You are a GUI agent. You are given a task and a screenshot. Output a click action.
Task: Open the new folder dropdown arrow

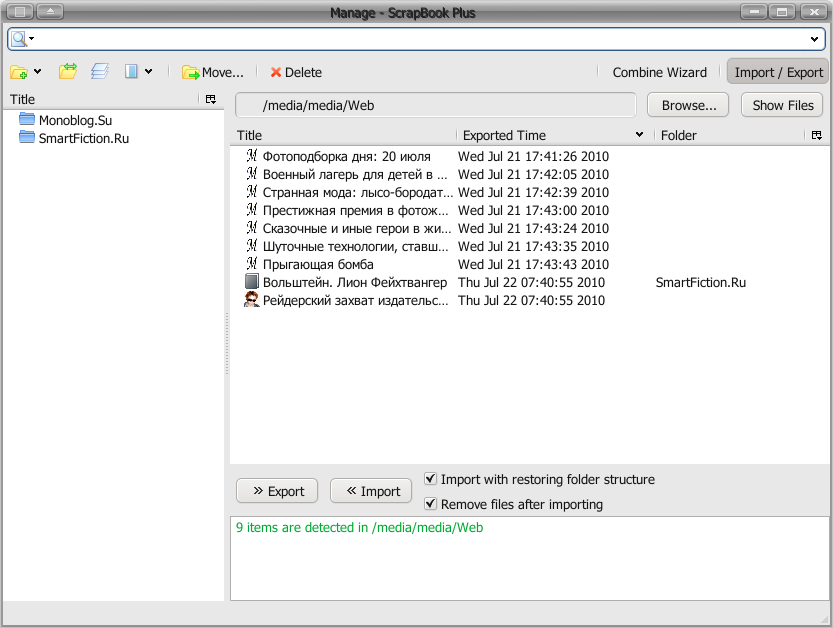pyautogui.click(x=38, y=71)
